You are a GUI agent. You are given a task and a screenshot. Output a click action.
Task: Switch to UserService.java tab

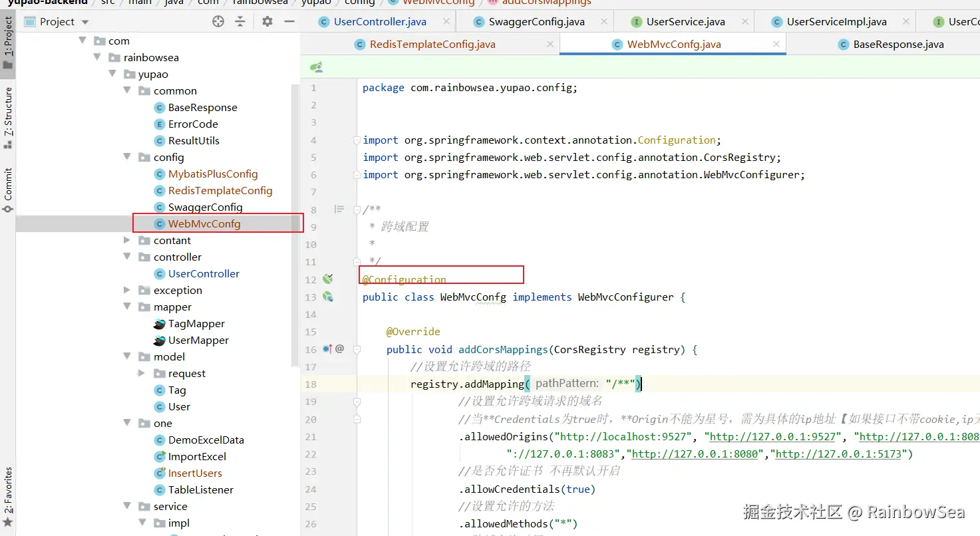tap(685, 21)
